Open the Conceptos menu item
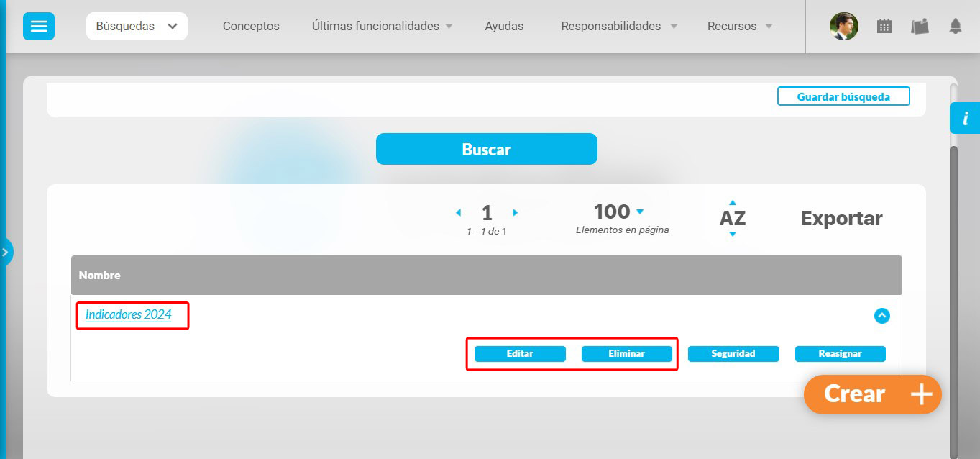The image size is (980, 459). [251, 27]
